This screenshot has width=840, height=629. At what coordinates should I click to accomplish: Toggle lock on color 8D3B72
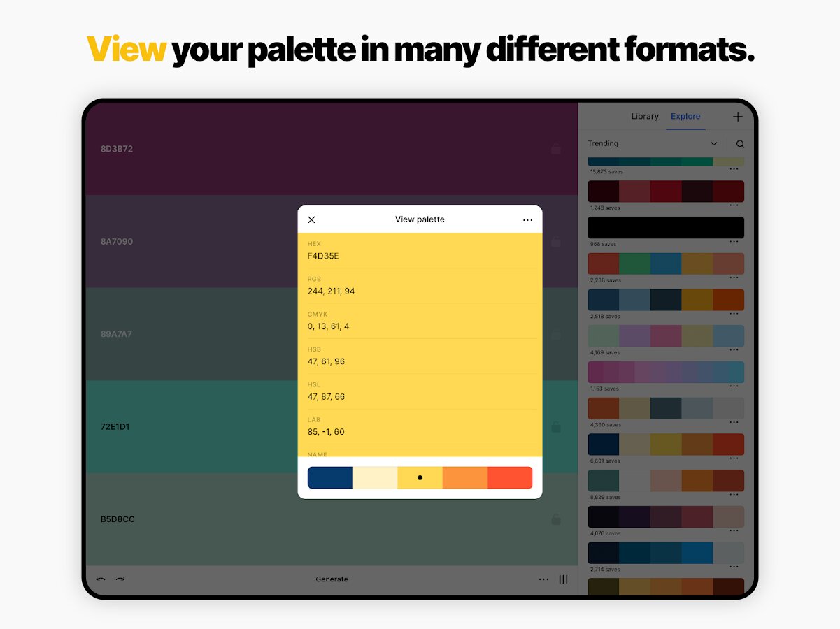click(555, 149)
